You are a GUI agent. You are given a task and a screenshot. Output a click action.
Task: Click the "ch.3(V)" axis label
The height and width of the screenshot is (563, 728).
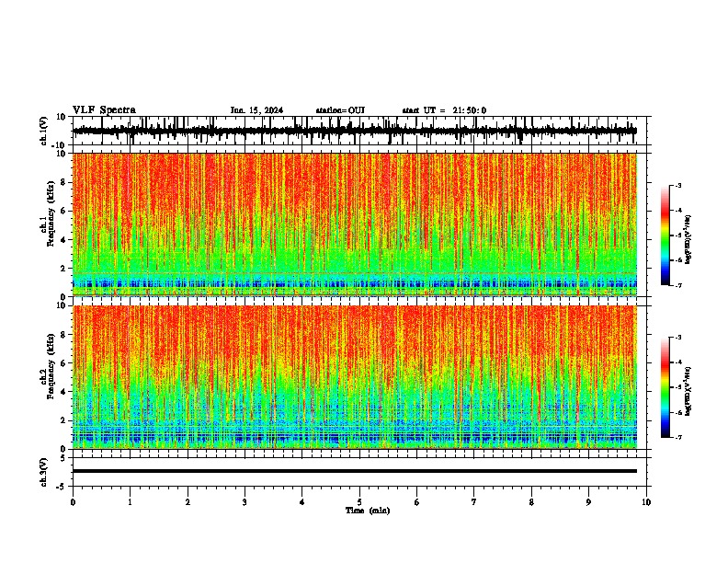pos(44,473)
